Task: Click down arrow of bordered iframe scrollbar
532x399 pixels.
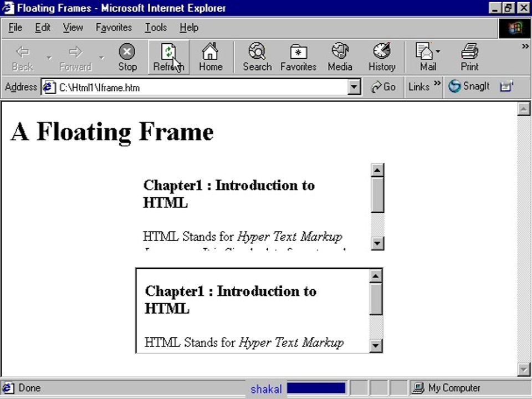Action: click(376, 346)
